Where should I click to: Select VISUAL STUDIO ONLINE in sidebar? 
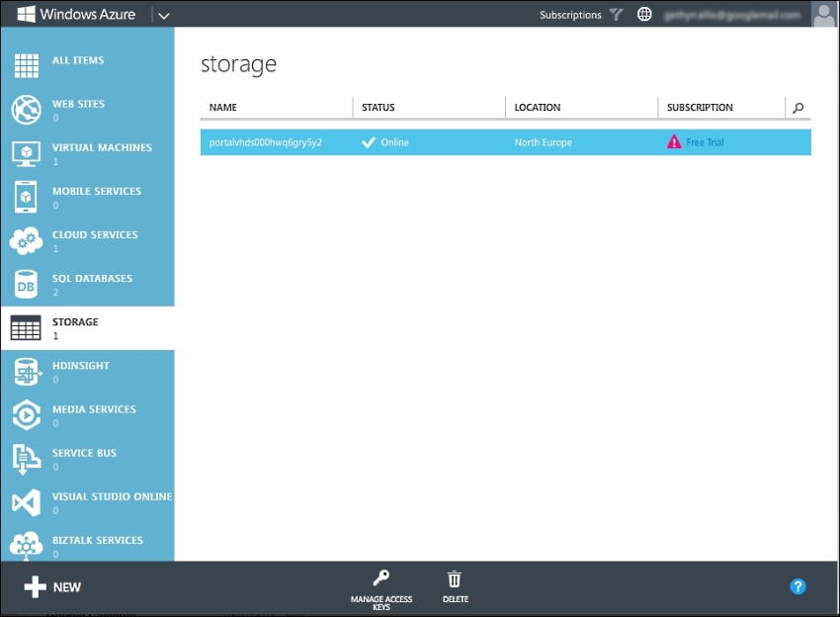(x=112, y=496)
